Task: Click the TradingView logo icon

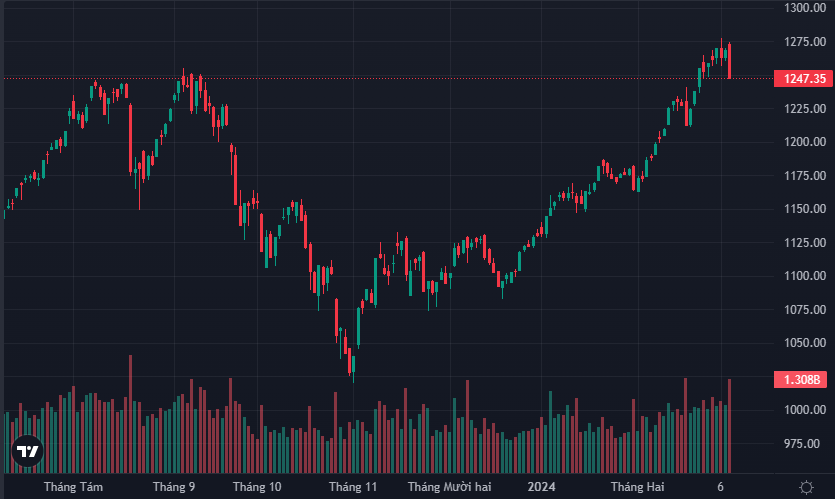Action: pyautogui.click(x=28, y=451)
